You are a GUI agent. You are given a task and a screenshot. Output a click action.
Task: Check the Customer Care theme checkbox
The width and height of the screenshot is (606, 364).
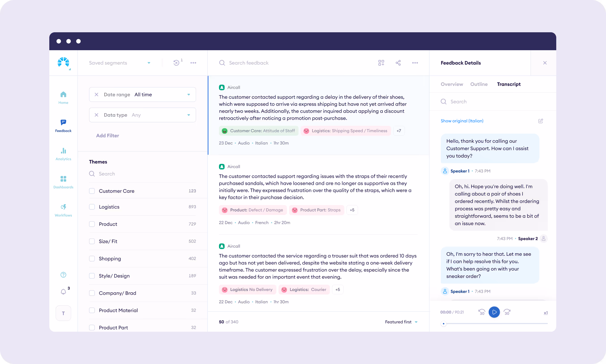92,191
